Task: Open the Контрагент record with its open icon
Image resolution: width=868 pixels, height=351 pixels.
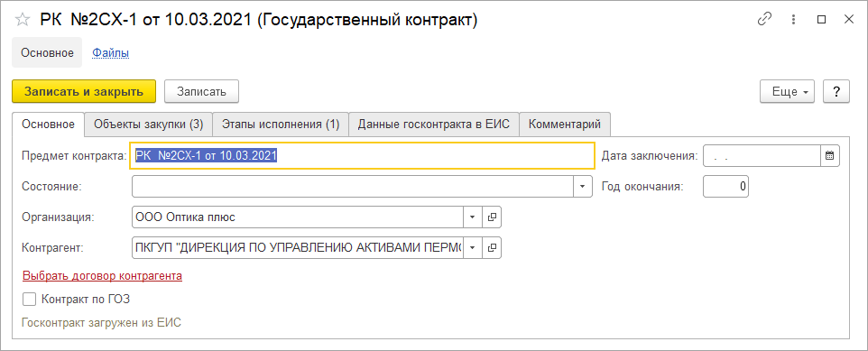Action: tap(491, 247)
